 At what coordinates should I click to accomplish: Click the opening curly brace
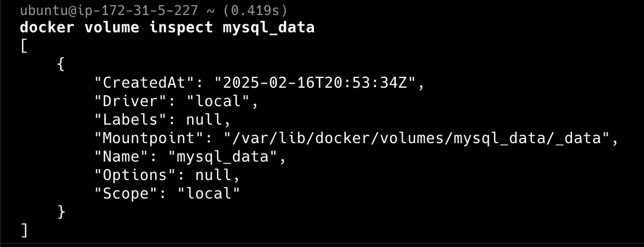(x=61, y=64)
